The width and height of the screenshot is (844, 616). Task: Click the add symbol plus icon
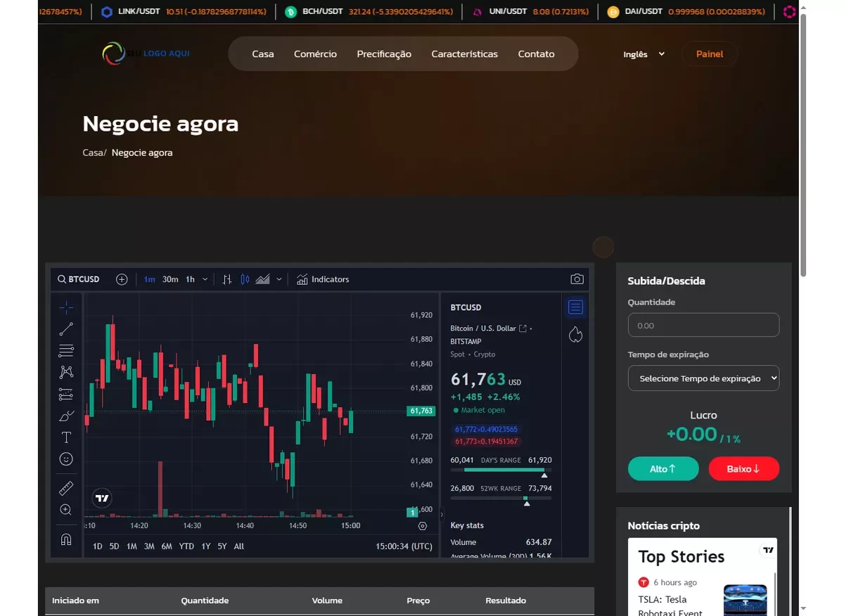click(x=122, y=279)
